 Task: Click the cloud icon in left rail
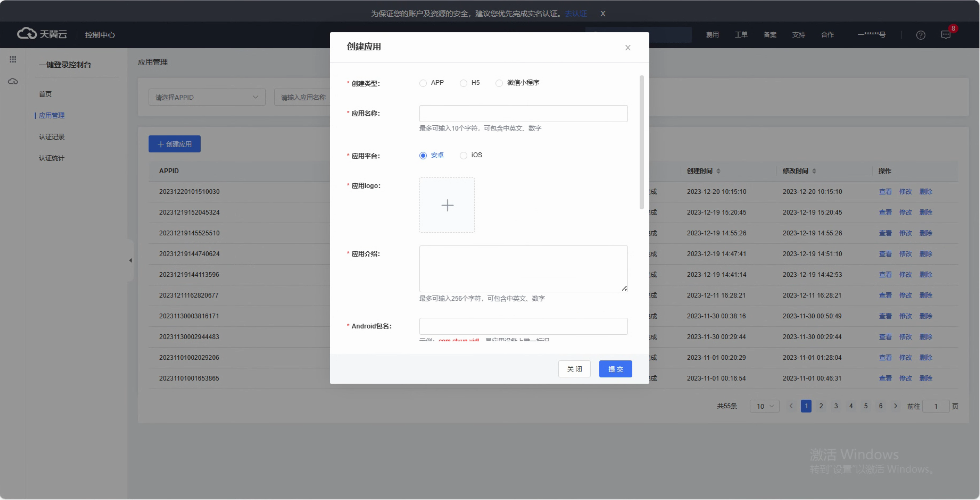pos(13,81)
